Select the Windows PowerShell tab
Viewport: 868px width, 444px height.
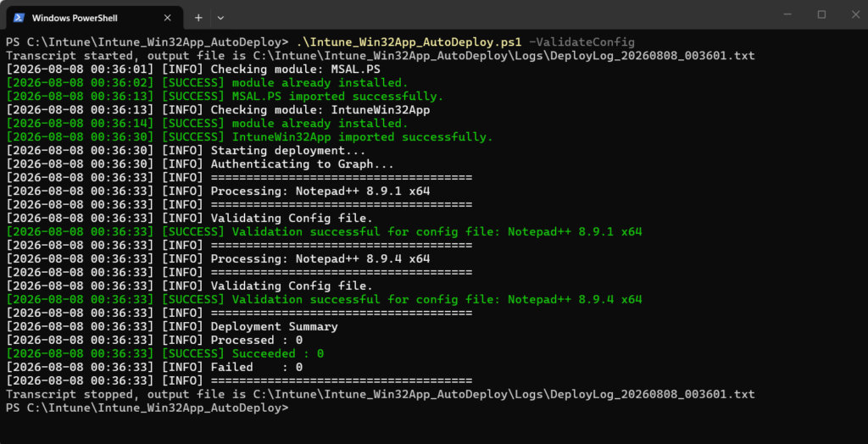point(94,18)
